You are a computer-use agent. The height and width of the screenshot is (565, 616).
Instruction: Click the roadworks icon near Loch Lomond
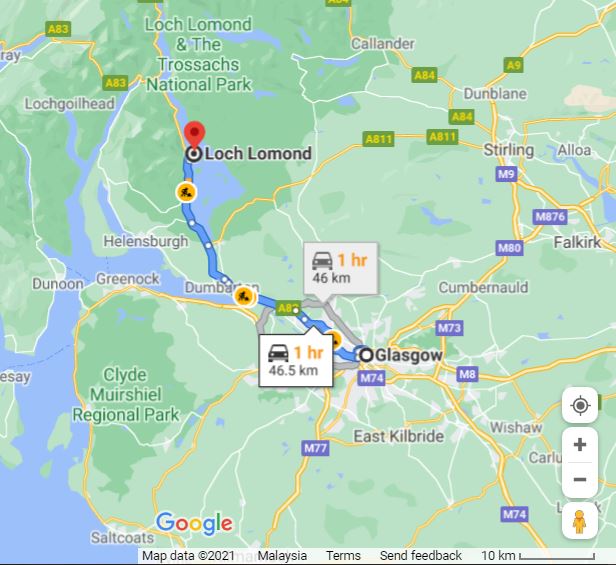(186, 192)
